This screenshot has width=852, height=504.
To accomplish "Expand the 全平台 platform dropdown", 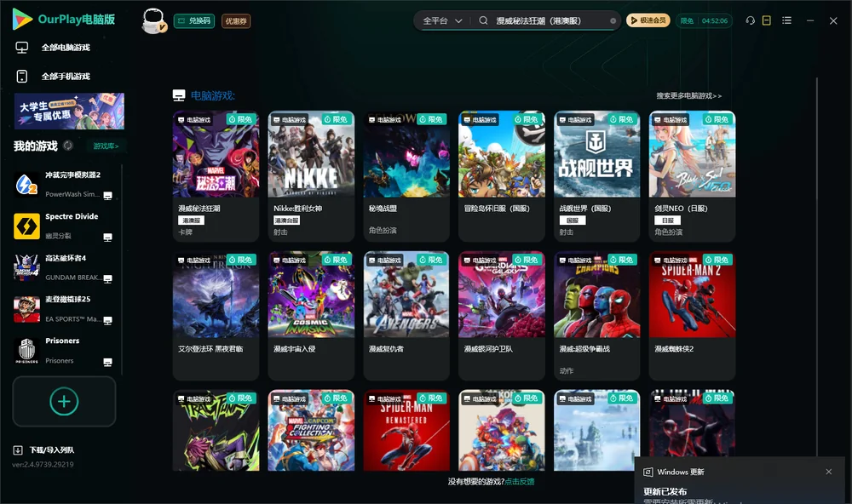I will coord(442,20).
